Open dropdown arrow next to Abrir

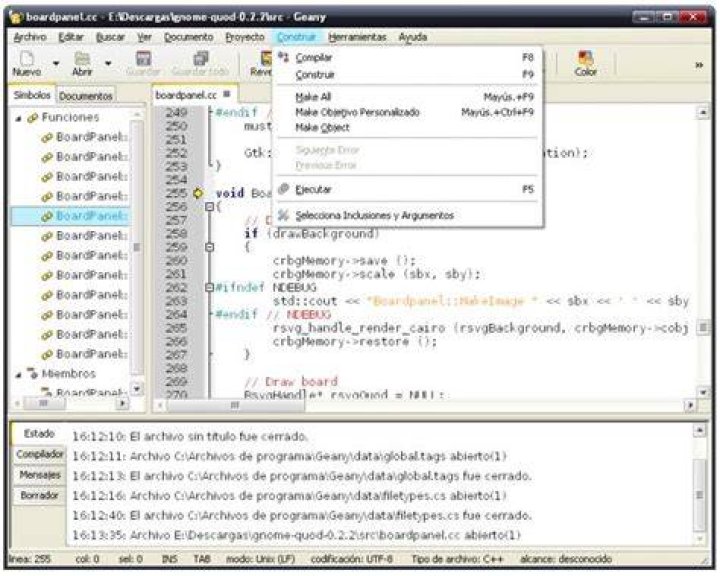tap(108, 63)
